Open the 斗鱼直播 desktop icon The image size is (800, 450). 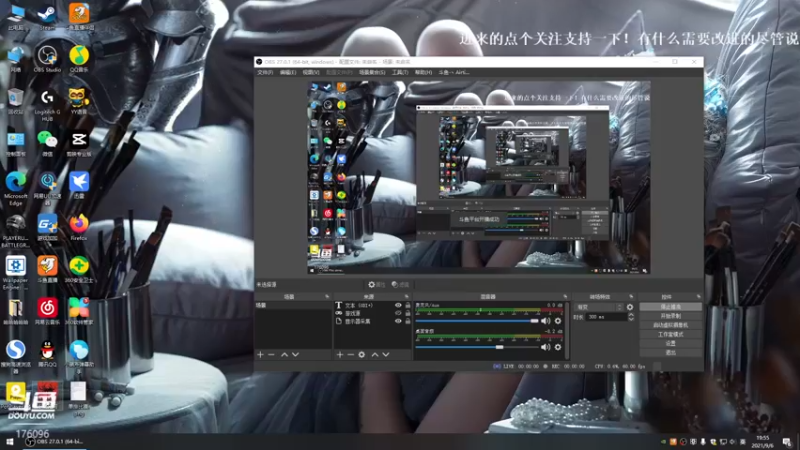(47, 270)
